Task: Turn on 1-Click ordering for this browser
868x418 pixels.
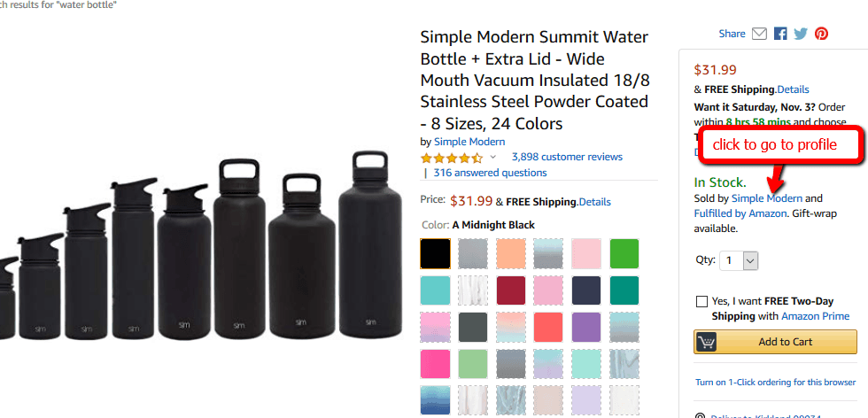Action: (x=775, y=383)
